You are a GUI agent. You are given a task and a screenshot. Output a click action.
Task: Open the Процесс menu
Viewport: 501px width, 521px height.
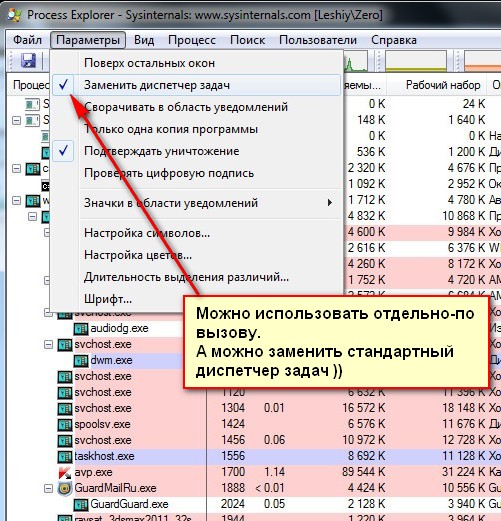(x=192, y=40)
